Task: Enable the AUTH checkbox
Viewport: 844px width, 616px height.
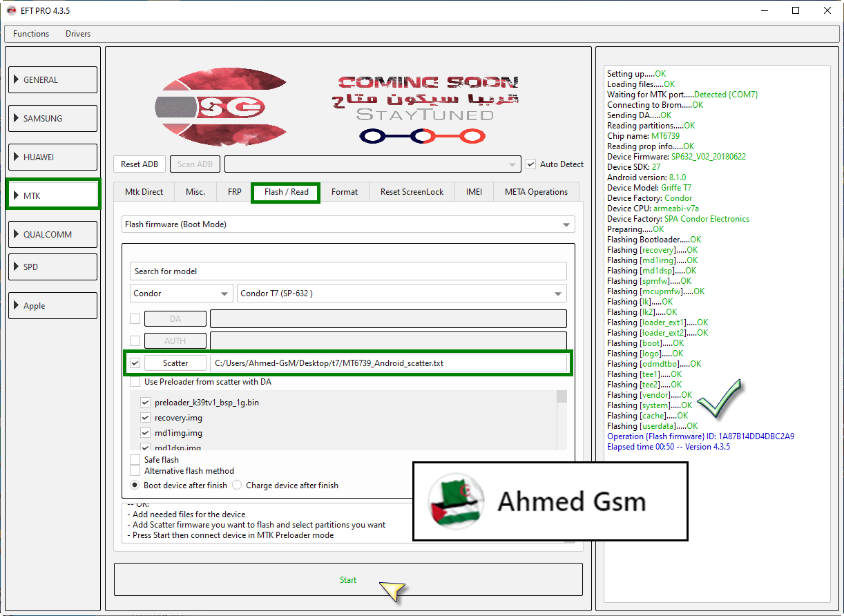Action: [135, 341]
